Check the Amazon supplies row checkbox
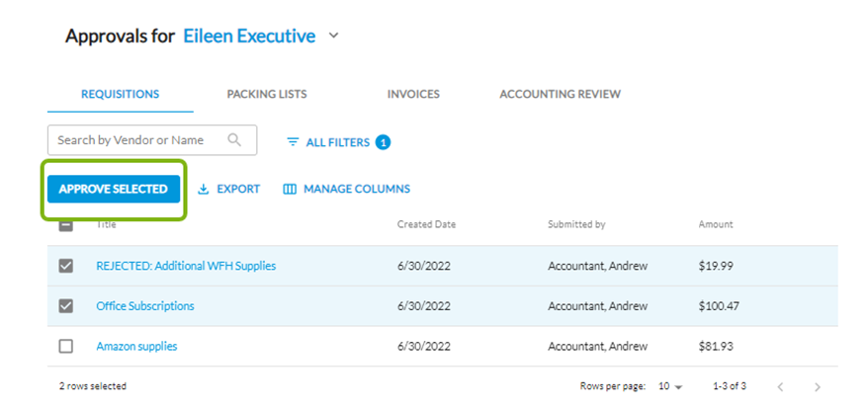The width and height of the screenshot is (868, 409). pyautogui.click(x=66, y=347)
